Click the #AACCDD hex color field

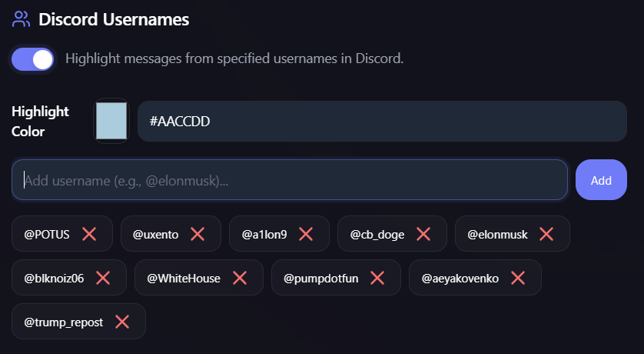pos(381,122)
